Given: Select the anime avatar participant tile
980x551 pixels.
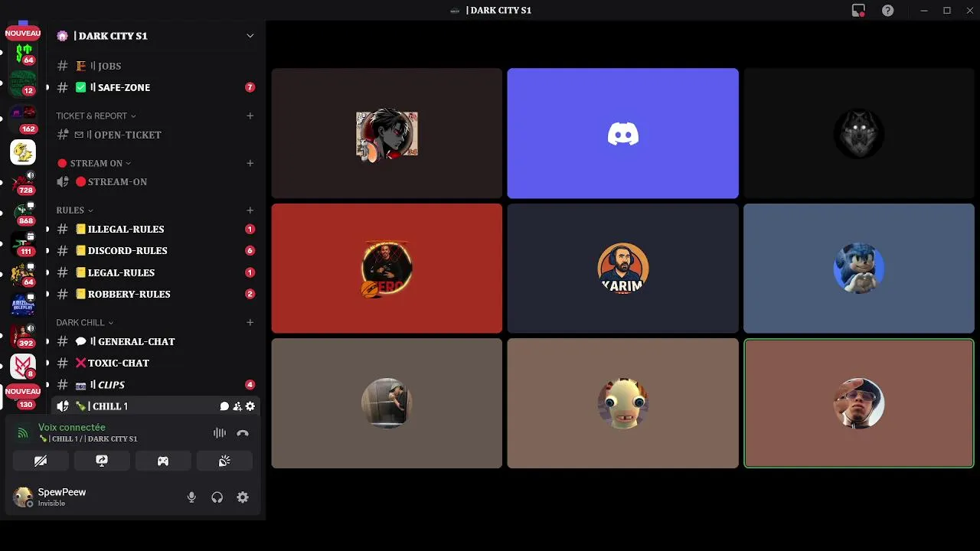Looking at the screenshot, I should pos(387,133).
